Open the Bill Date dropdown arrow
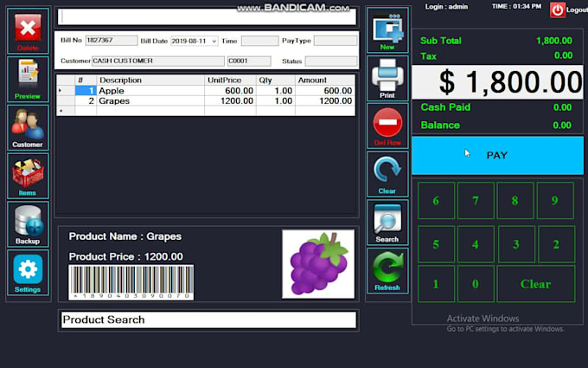 click(214, 41)
